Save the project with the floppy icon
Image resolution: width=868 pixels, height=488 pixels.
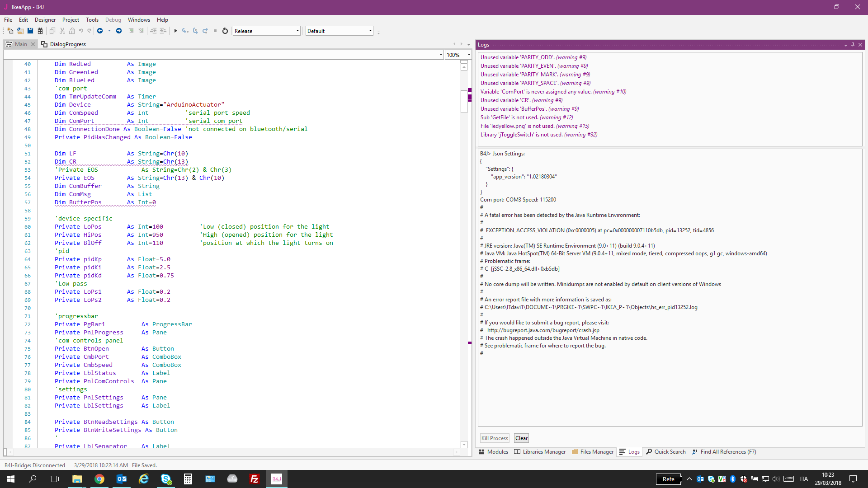[30, 31]
